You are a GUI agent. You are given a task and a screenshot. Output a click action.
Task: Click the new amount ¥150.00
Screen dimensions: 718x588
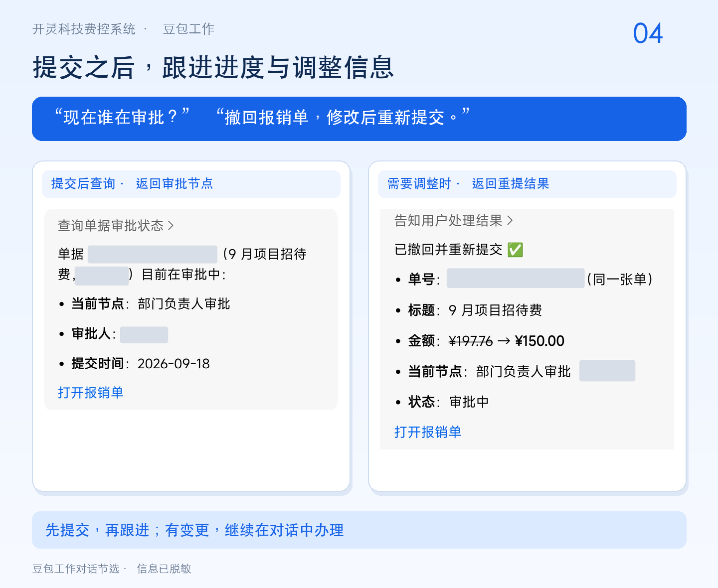click(539, 341)
